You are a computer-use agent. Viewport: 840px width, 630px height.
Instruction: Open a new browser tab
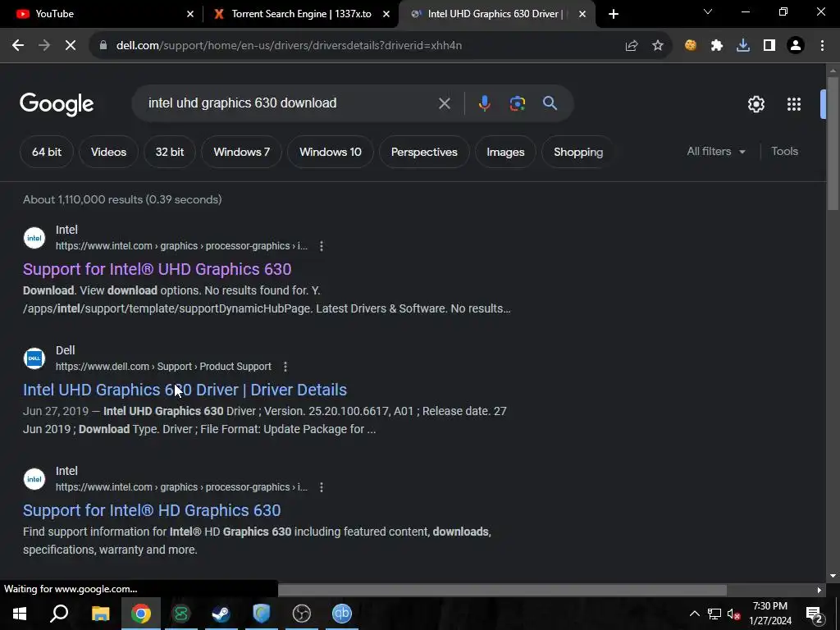tap(614, 14)
